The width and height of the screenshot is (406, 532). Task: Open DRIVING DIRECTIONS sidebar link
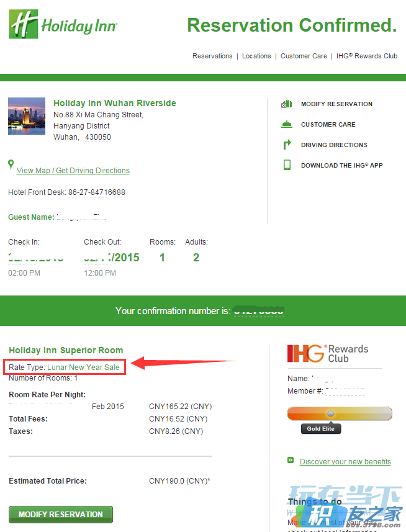[x=334, y=145]
